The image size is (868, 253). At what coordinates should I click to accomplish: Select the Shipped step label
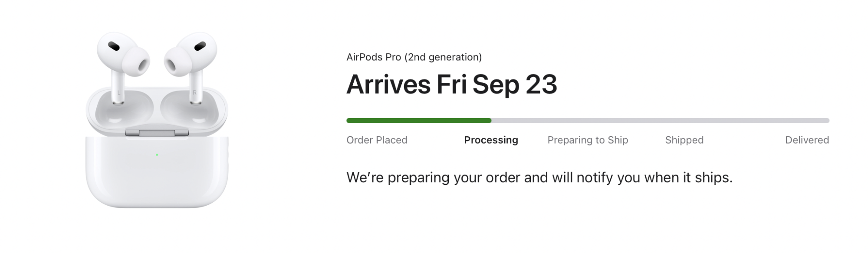684,140
